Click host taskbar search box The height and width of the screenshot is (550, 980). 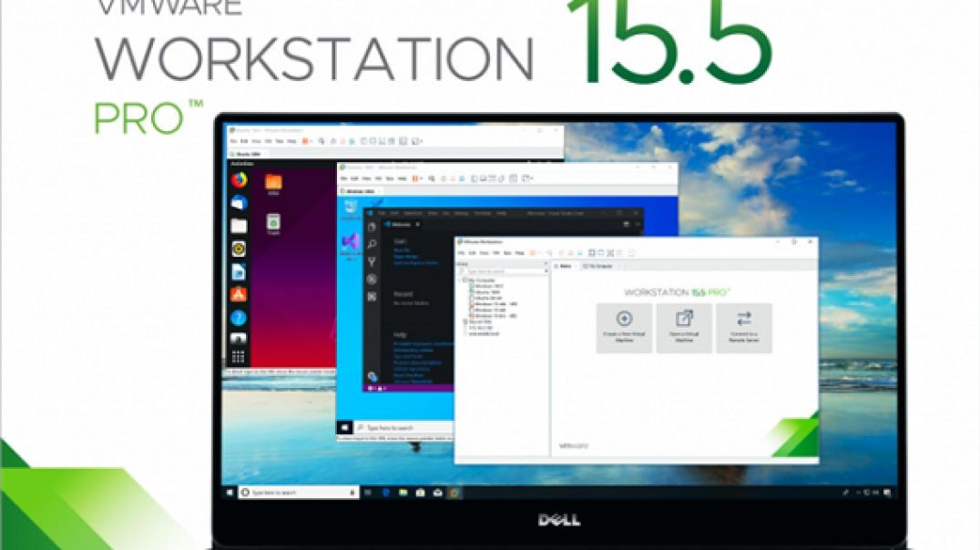click(x=299, y=494)
